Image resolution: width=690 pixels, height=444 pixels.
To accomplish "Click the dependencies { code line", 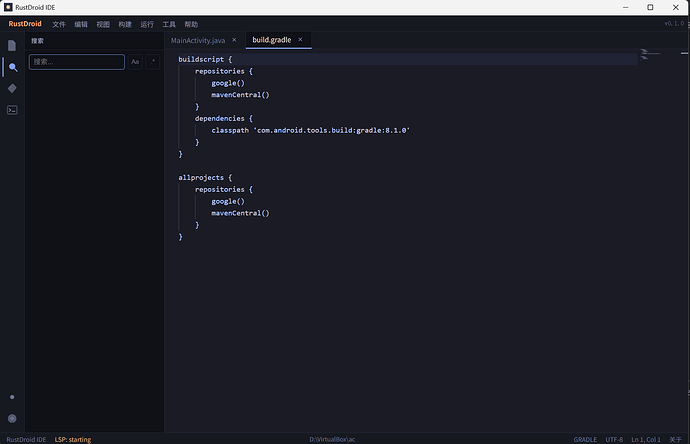I will (224, 118).
